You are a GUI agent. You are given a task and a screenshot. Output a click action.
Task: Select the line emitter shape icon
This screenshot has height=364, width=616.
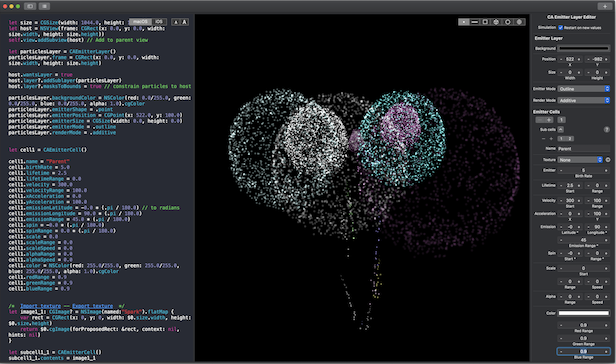tap(475, 22)
